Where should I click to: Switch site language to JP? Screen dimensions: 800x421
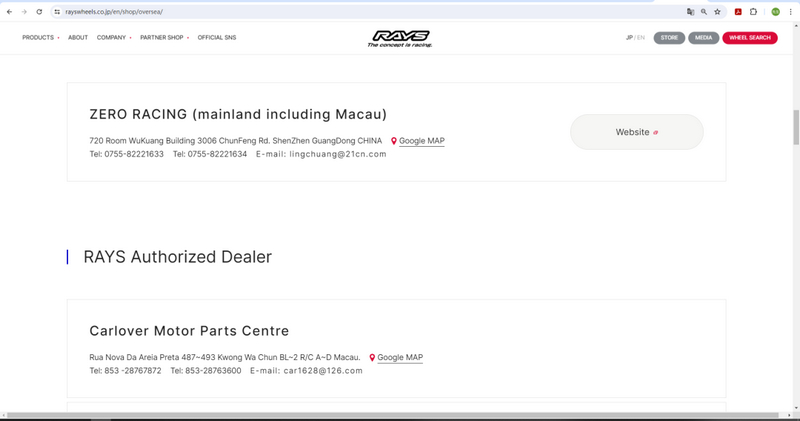coord(629,38)
